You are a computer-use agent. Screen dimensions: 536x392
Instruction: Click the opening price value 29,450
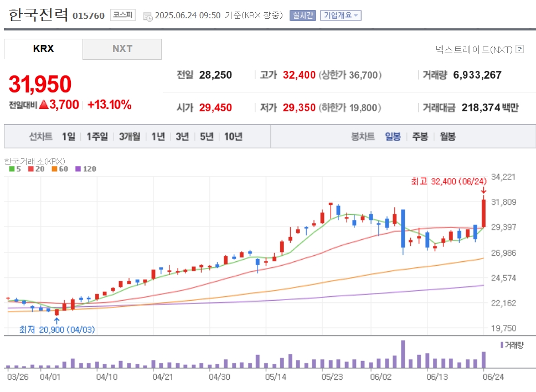point(215,107)
